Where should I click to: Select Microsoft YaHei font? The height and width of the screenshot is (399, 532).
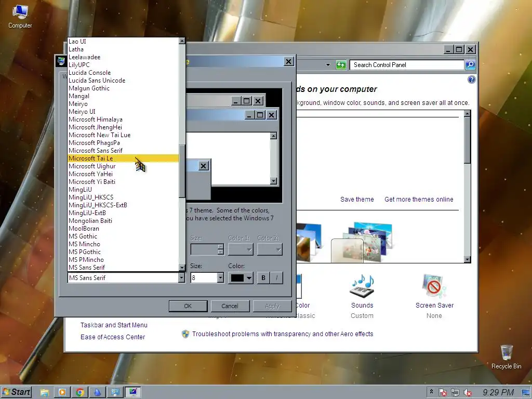click(123, 174)
